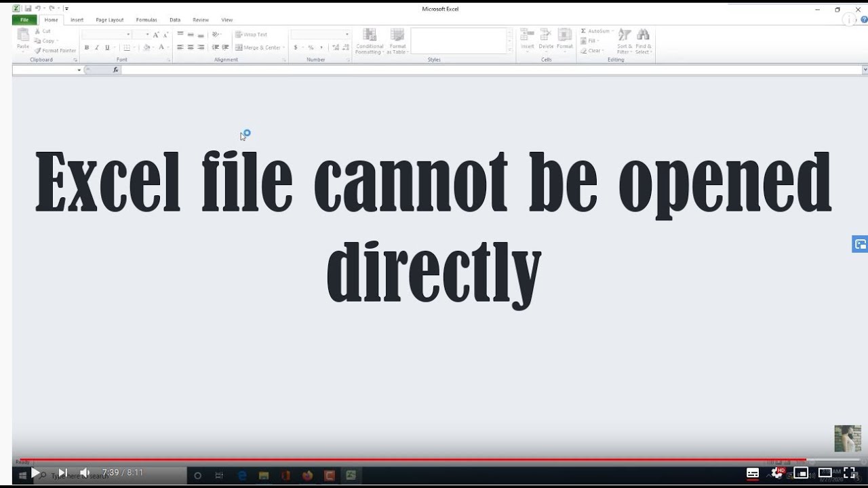Switch to the Page Layout tab
The width and height of the screenshot is (868, 488).
(x=110, y=20)
